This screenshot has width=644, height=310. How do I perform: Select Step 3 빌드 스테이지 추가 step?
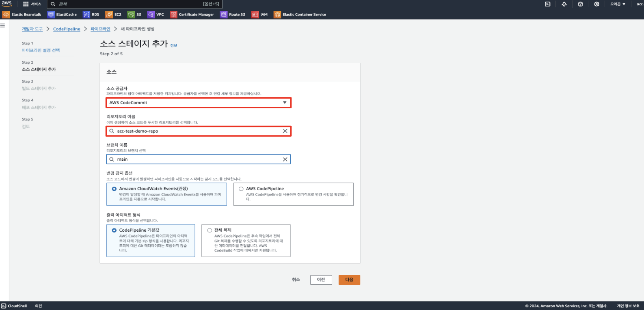39,88
